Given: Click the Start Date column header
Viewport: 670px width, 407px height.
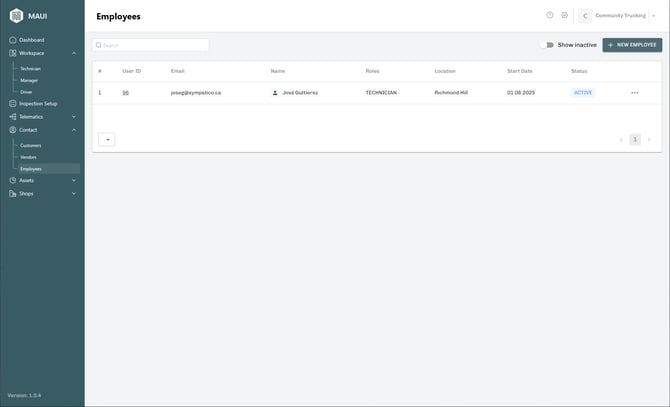Looking at the screenshot, I should pyautogui.click(x=520, y=71).
